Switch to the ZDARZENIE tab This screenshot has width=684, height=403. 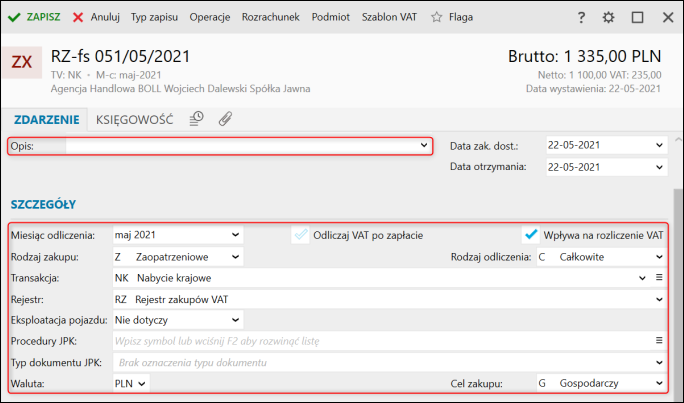(47, 120)
